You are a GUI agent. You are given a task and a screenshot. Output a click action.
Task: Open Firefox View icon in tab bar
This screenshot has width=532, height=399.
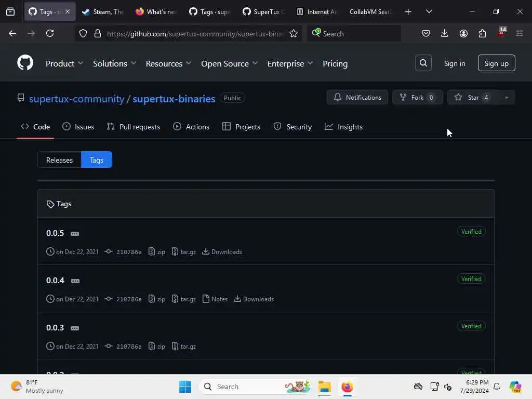point(10,12)
